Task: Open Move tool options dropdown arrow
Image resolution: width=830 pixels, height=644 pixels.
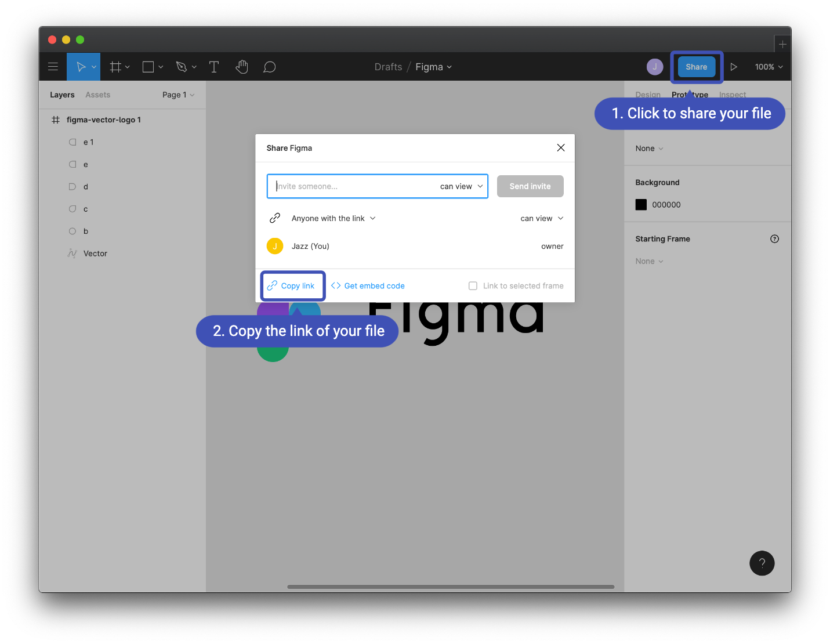Action: [94, 67]
